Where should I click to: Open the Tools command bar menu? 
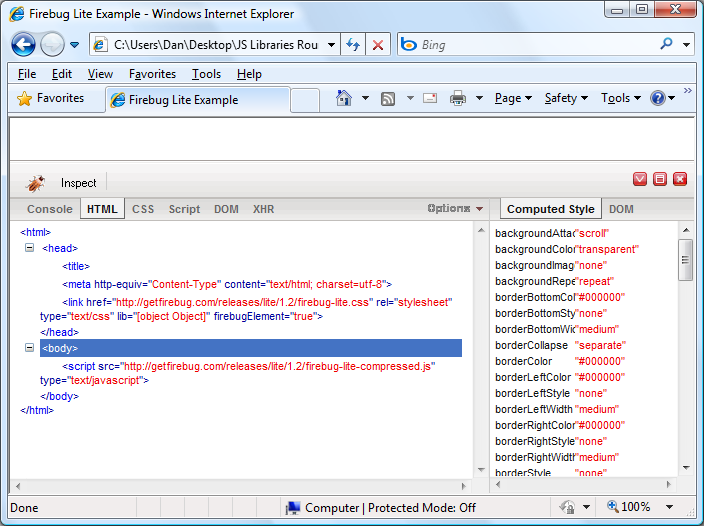[x=621, y=98]
